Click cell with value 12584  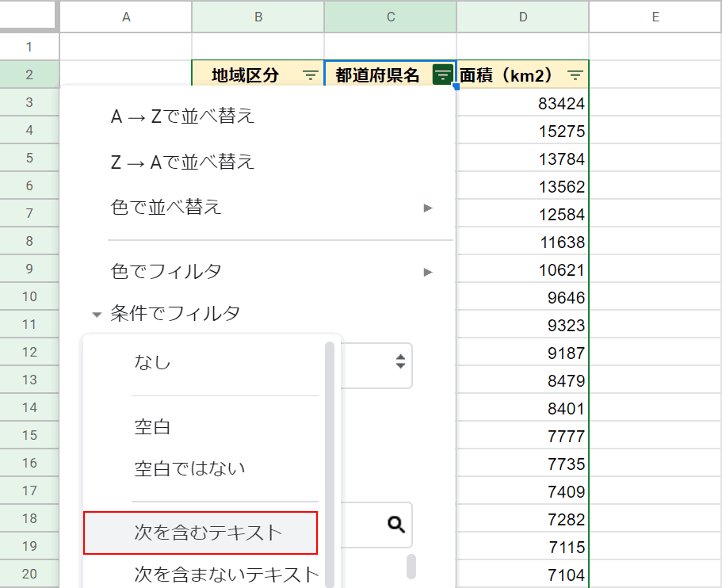click(x=523, y=214)
